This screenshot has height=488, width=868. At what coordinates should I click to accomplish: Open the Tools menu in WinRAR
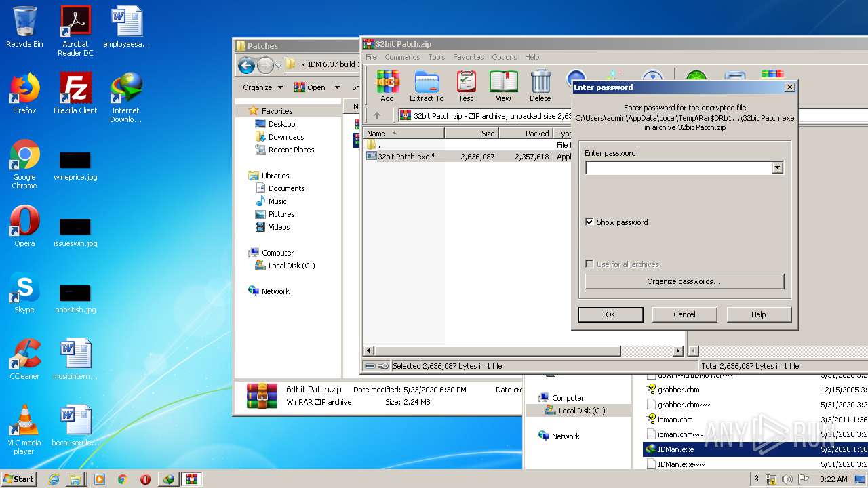click(x=437, y=57)
